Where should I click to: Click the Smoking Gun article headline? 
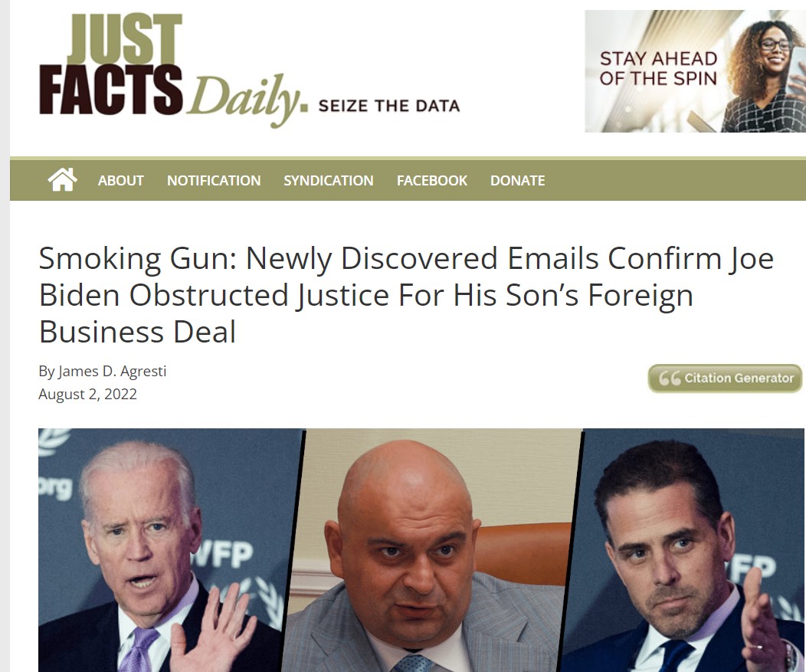[x=406, y=294]
